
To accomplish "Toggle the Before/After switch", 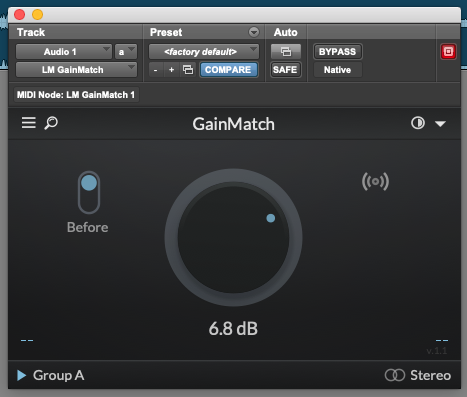I will (89, 193).
